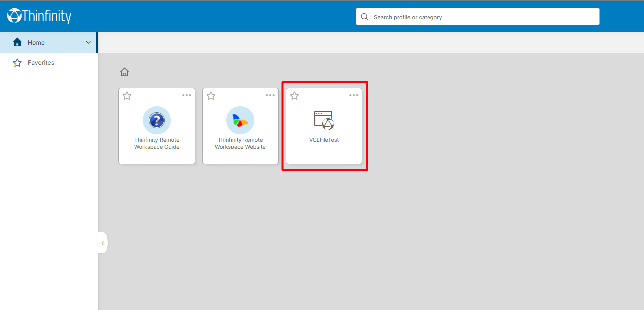Click the home breadcrumb icon

125,72
